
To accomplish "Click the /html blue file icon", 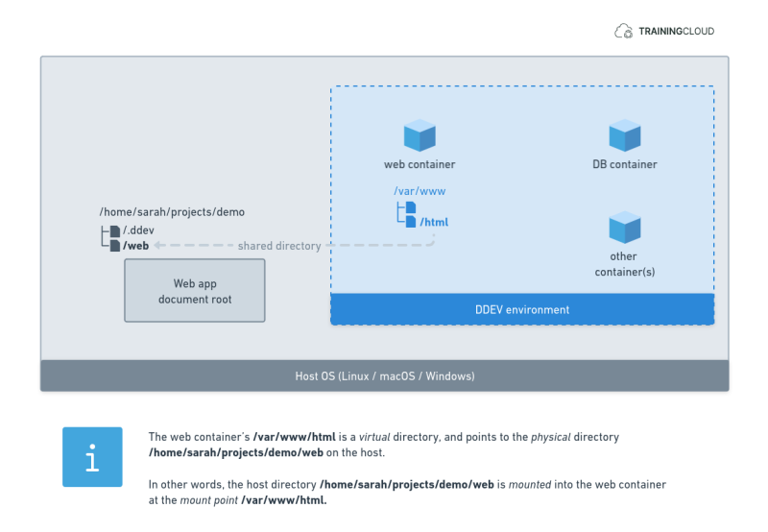I will 411,222.
